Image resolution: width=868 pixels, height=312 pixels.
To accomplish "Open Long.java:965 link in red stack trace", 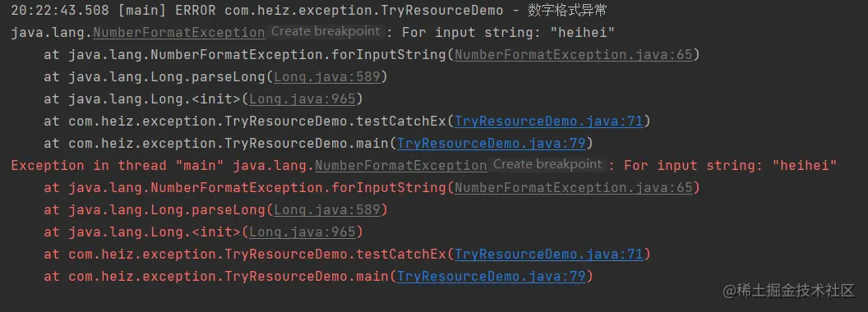I will click(x=302, y=232).
